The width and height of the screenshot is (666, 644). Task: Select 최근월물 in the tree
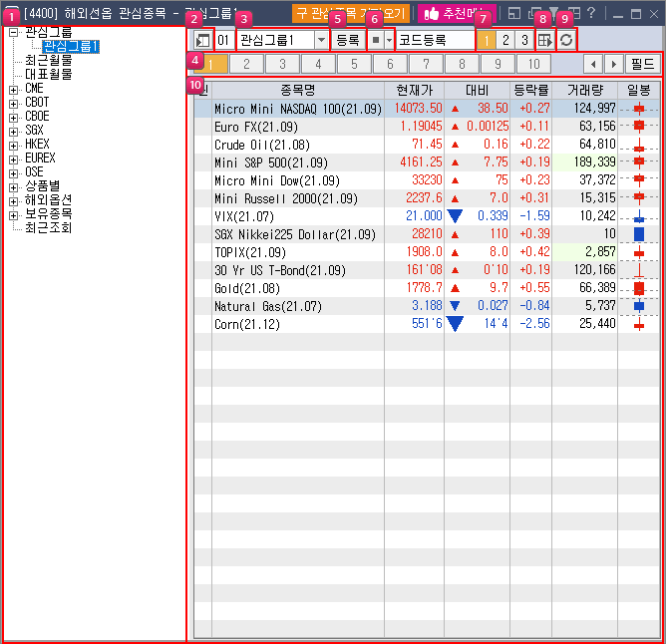coord(49,60)
